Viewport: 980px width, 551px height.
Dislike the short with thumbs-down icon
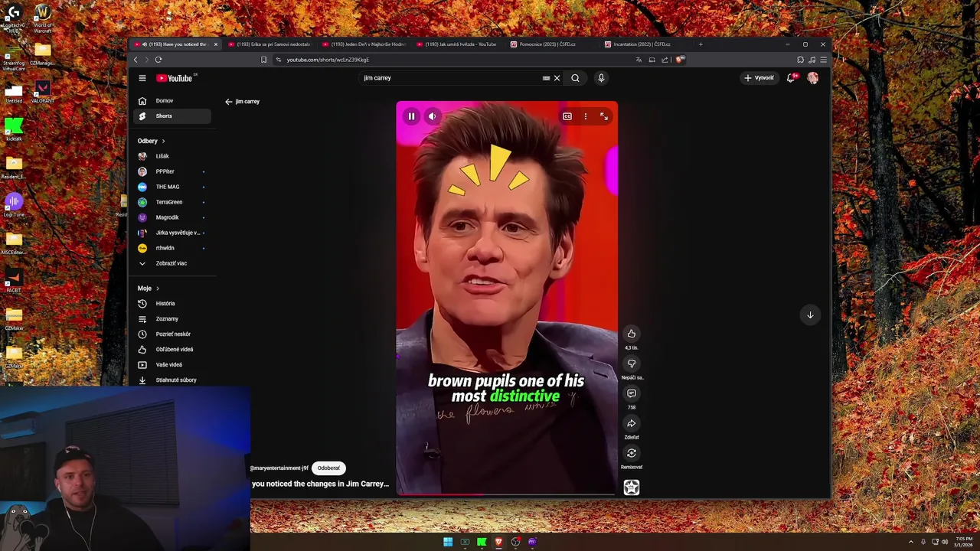click(632, 364)
